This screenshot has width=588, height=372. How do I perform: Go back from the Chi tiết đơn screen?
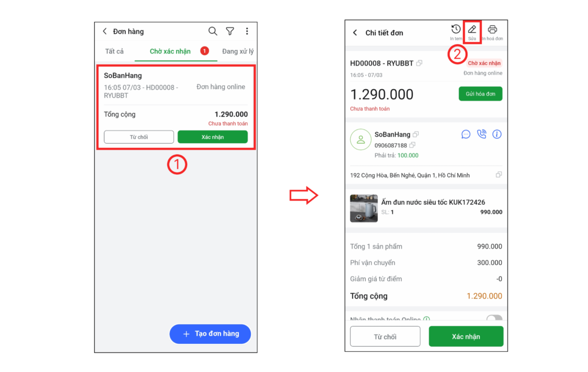point(355,33)
